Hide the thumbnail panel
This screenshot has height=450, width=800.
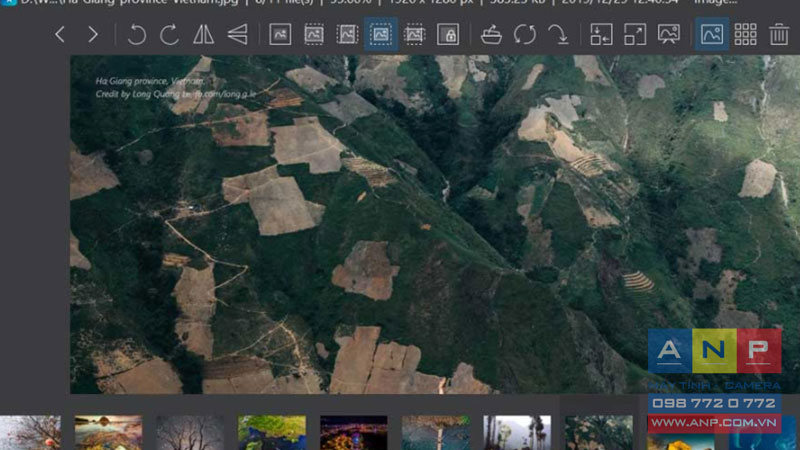coord(712,35)
